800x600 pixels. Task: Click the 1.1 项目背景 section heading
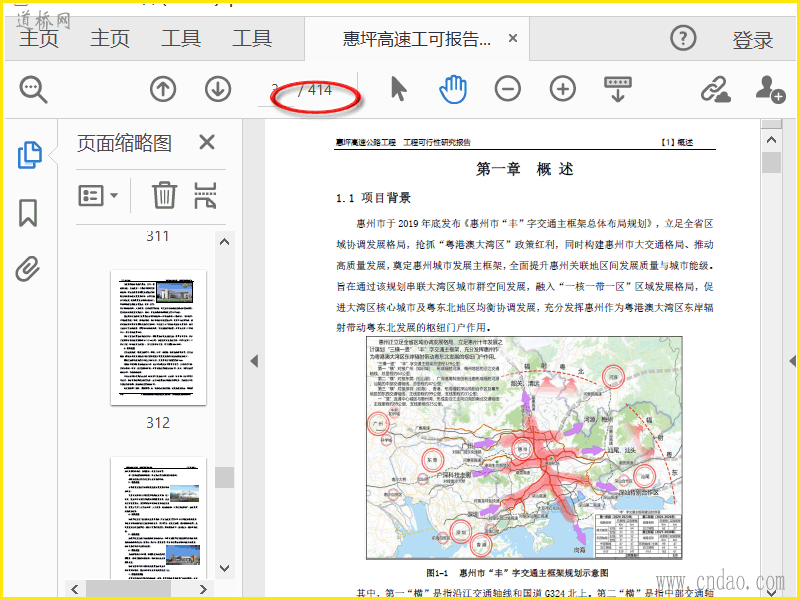[x=373, y=198]
